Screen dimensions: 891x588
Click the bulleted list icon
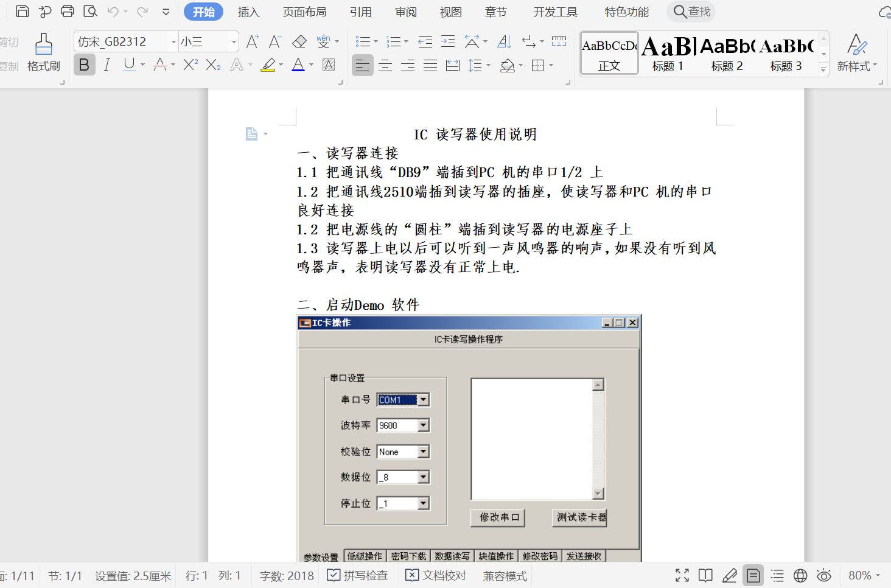tap(363, 41)
